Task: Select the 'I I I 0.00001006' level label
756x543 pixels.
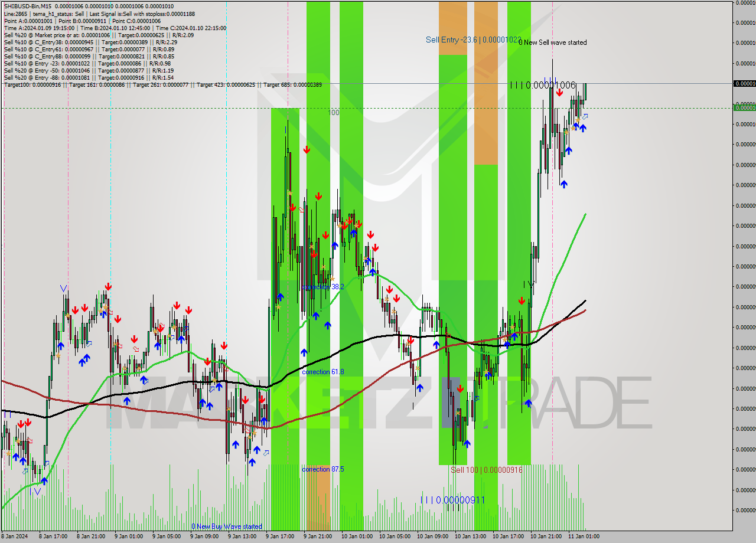Action: point(543,85)
